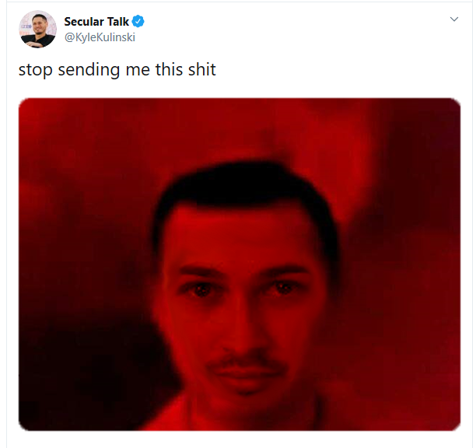This screenshot has height=448, width=476.
Task: Click the blue verified checkmark badge
Action: point(138,22)
